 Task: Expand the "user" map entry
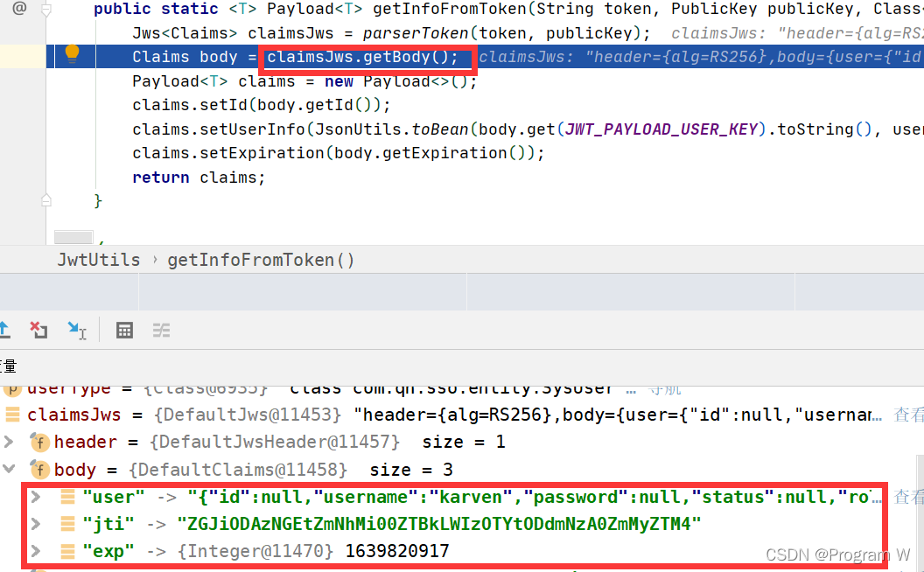pos(36,497)
